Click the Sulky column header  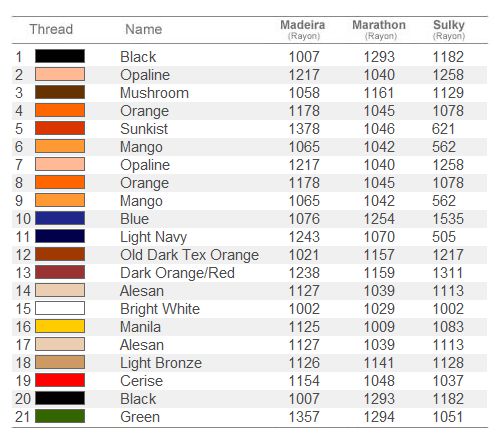pyautogui.click(x=449, y=30)
